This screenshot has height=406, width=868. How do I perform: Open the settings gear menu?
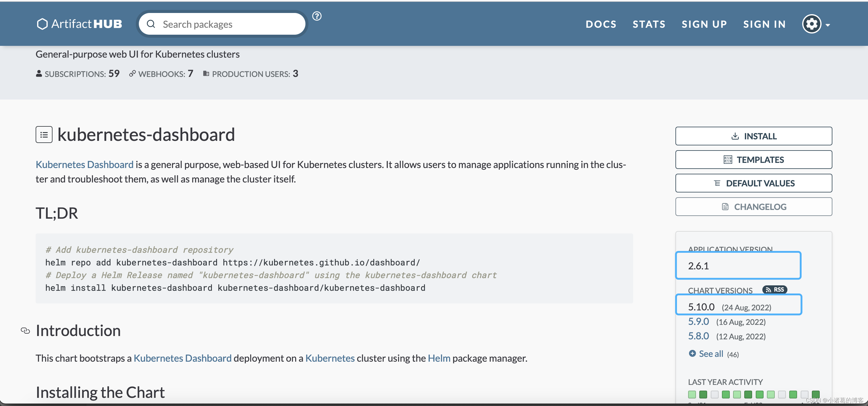point(816,24)
